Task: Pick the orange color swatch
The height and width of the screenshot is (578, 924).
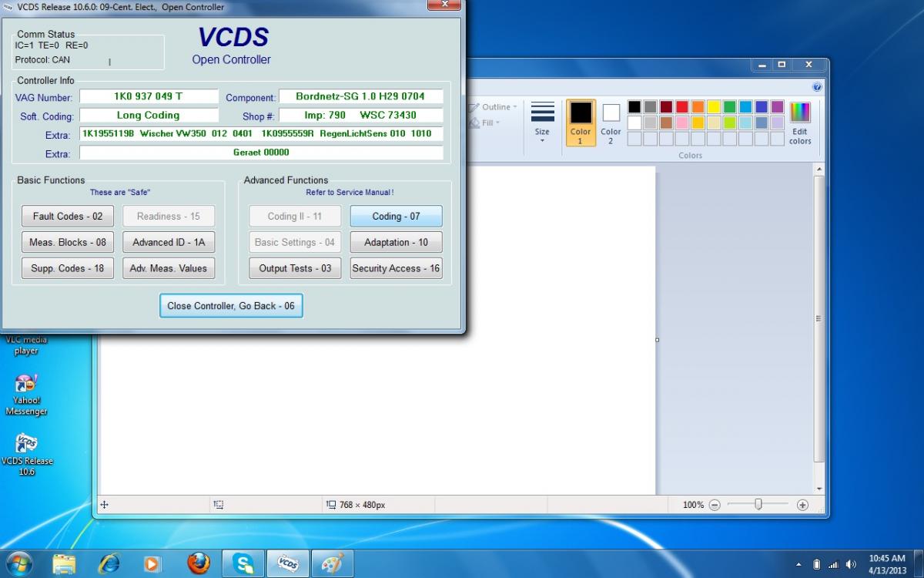Action: [x=698, y=107]
